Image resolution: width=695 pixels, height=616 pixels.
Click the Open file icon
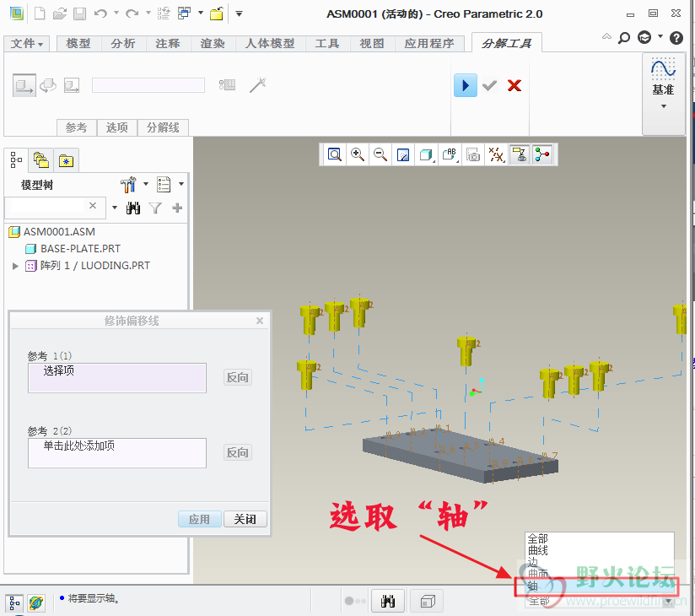59,14
